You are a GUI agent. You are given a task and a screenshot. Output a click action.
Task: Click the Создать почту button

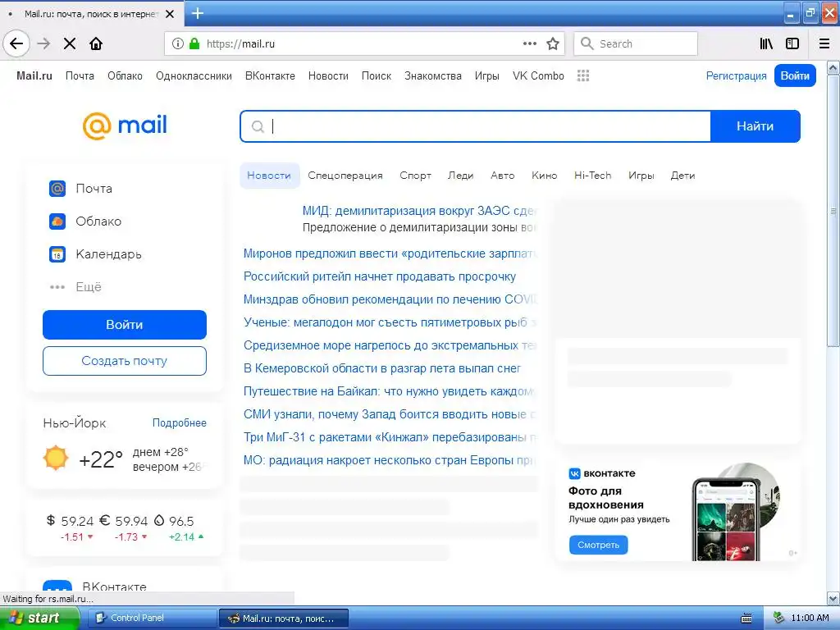[x=125, y=361]
